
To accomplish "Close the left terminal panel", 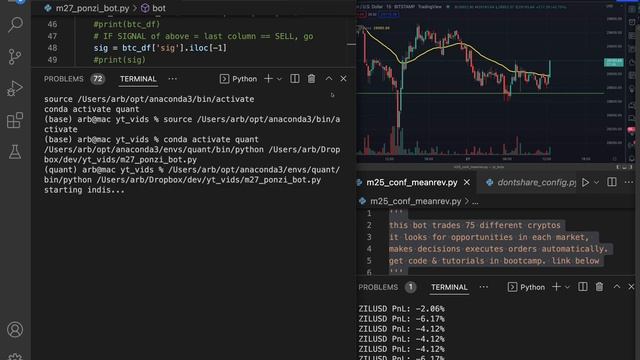I will pyautogui.click(x=343, y=79).
